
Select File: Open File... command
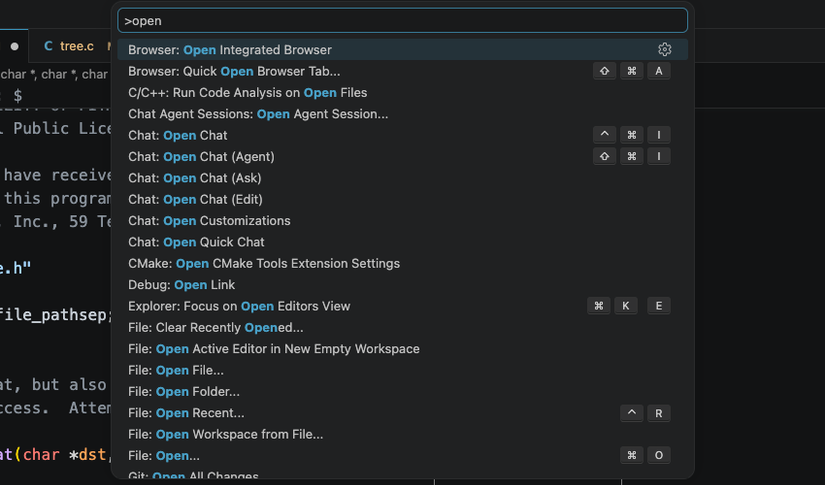pyautogui.click(x=403, y=370)
